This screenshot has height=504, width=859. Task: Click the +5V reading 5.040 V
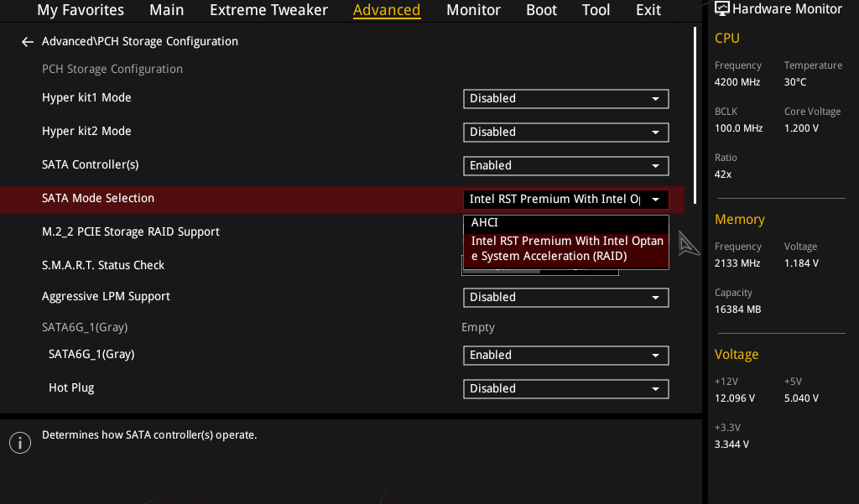pyautogui.click(x=801, y=398)
